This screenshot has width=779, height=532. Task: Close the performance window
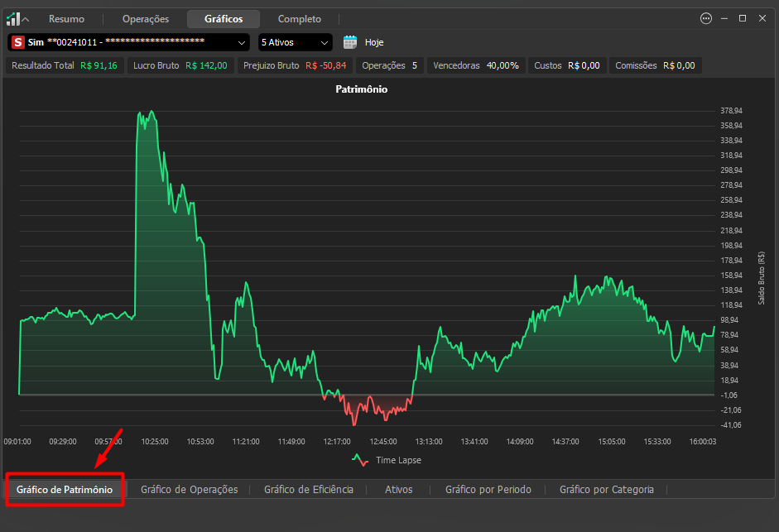pyautogui.click(x=762, y=18)
